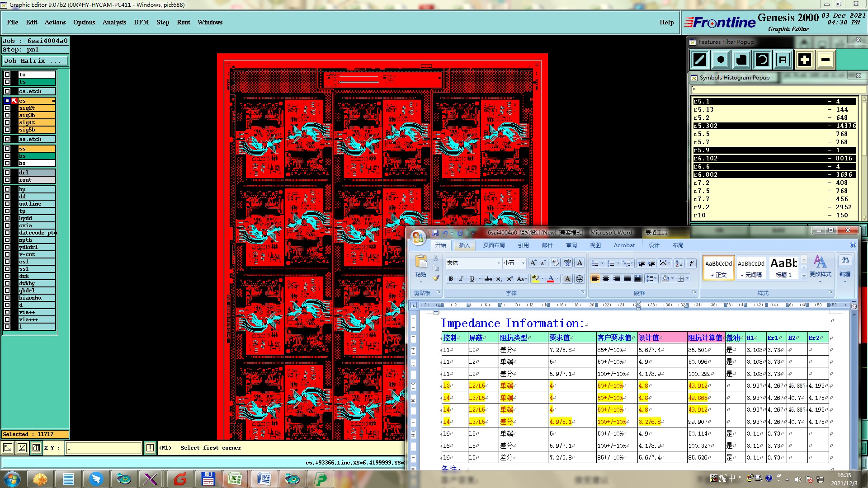Toggle the outline layer checkbox
The height and width of the screenshot is (488, 868).
[x=7, y=204]
